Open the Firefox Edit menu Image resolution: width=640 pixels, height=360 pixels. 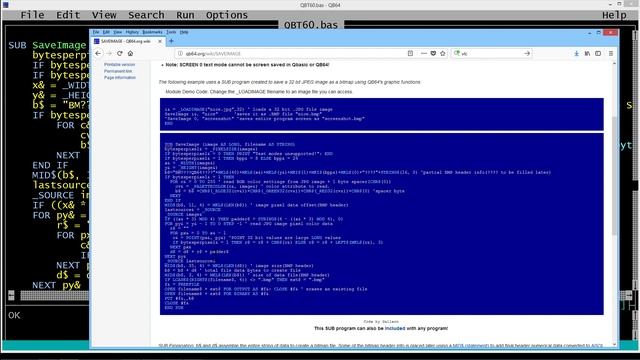106,32
